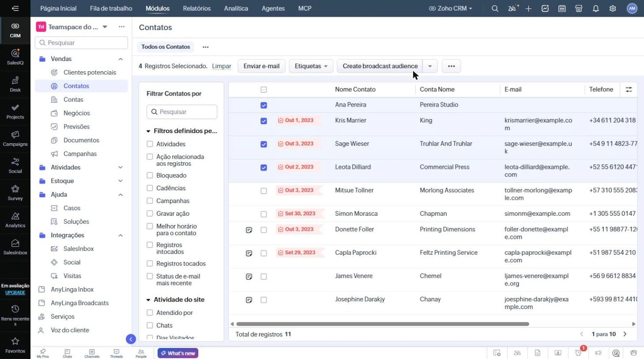Open Clientes potenciais in sidebar
Image resolution: width=644 pixels, height=359 pixels.
90,73
